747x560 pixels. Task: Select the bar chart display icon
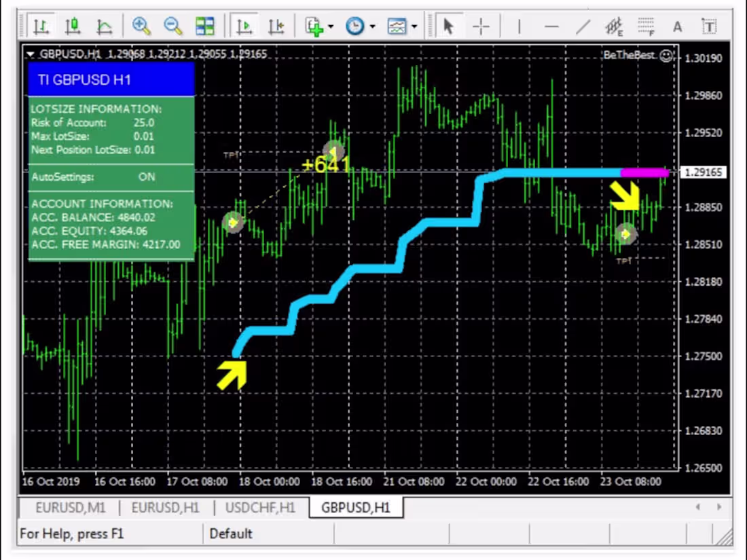[41, 26]
